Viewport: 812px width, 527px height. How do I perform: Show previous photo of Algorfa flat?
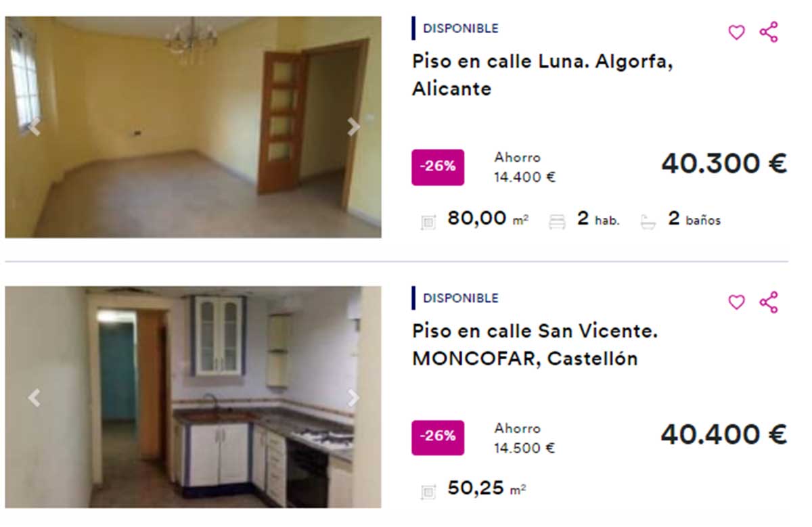34,127
